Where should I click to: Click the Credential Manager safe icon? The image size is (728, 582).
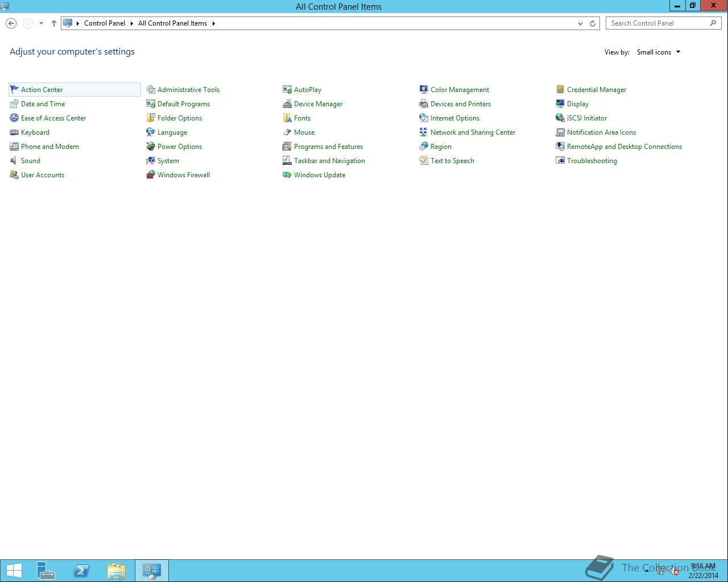pos(560,89)
